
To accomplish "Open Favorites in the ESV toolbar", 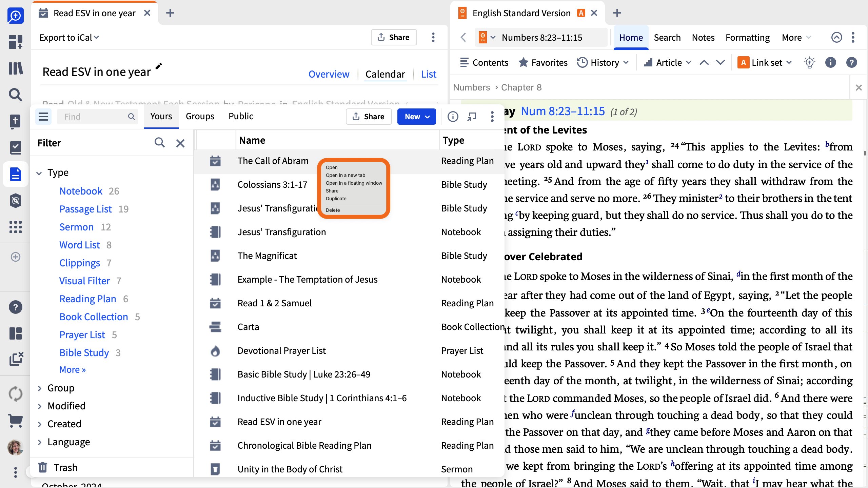I will tap(543, 63).
